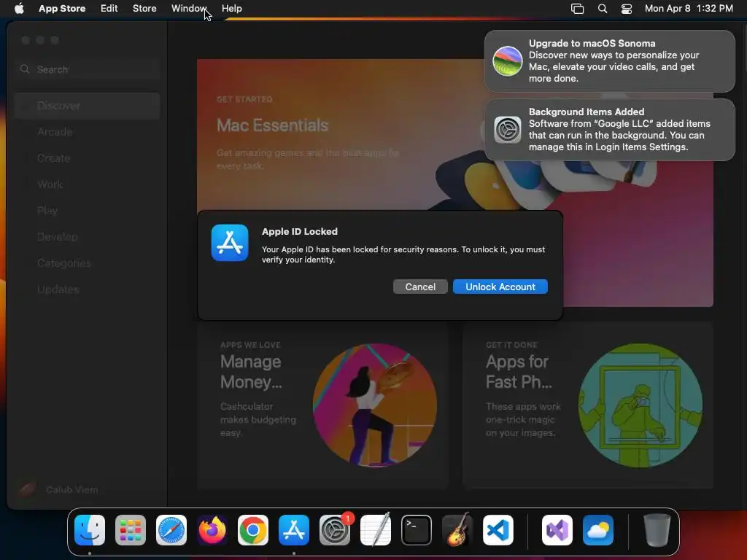Open the Manage Money story card
Viewport: 747px width, 560px height.
[322, 405]
